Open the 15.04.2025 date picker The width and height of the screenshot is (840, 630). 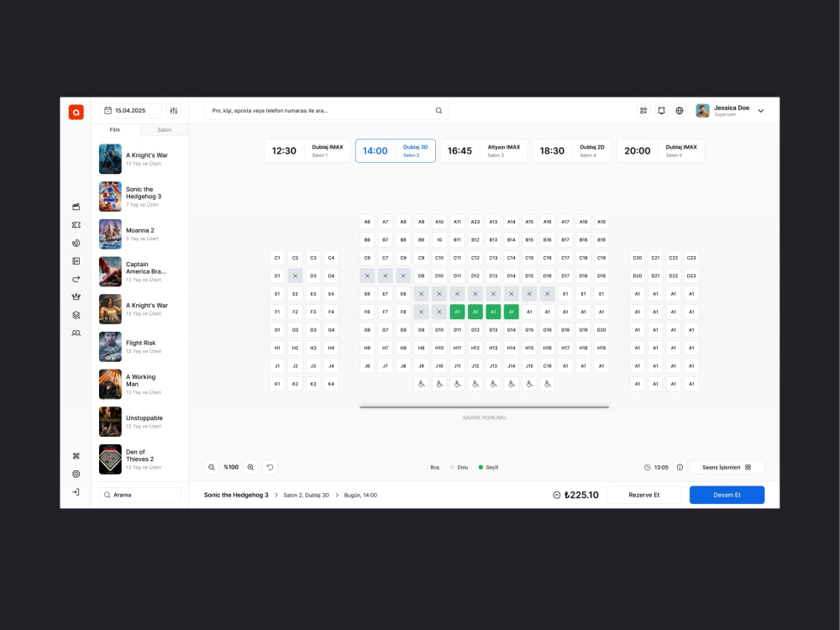(x=130, y=110)
